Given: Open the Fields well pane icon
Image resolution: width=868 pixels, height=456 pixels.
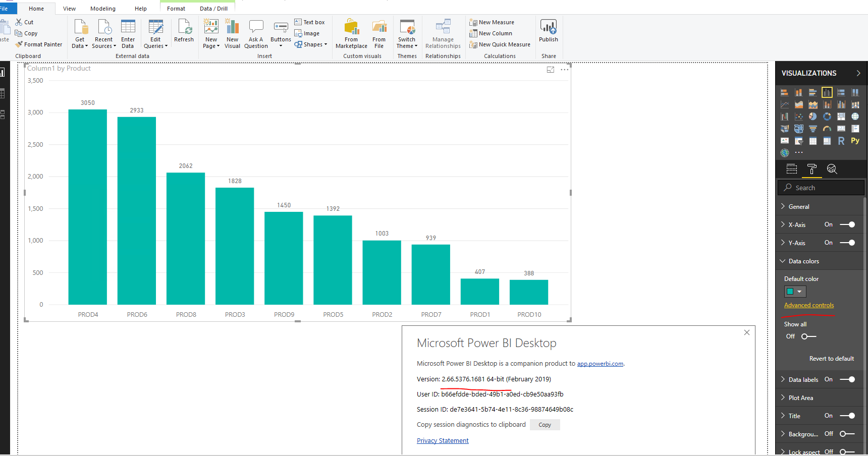Looking at the screenshot, I should click(x=792, y=169).
